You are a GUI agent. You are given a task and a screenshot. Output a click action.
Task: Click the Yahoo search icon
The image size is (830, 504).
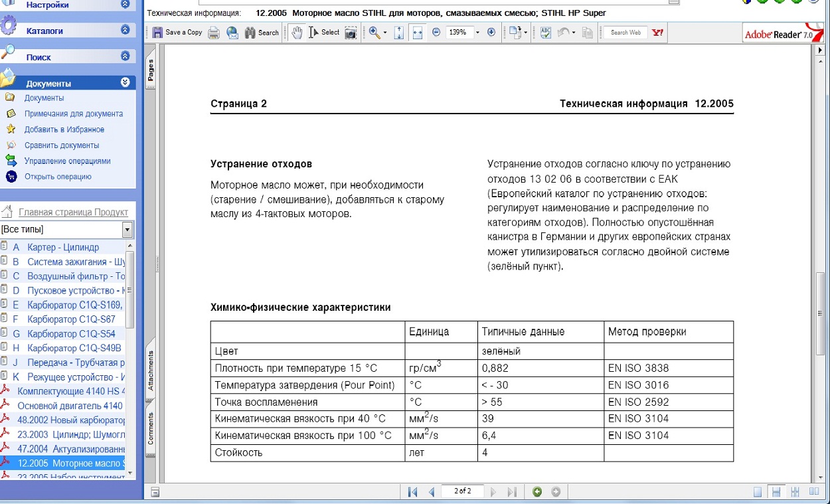(x=658, y=32)
